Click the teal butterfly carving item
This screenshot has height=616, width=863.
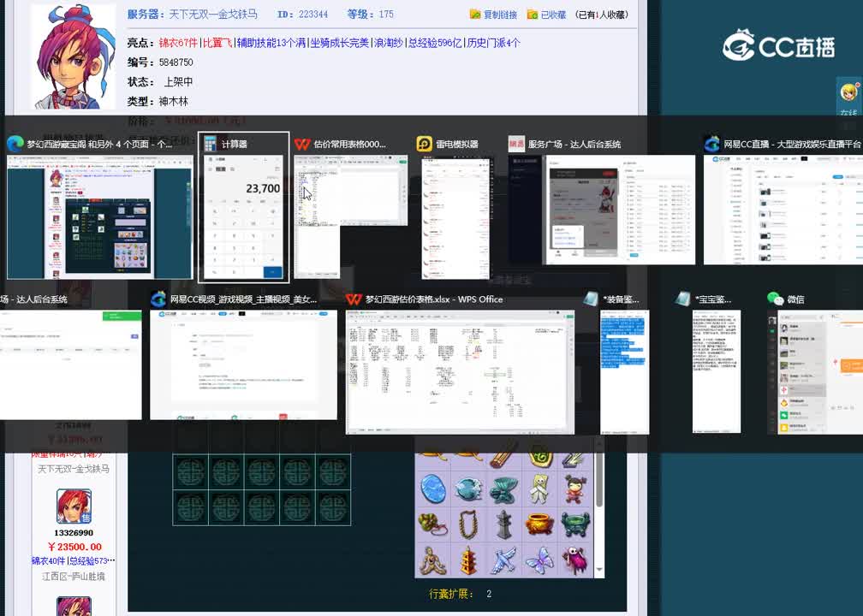(x=503, y=489)
